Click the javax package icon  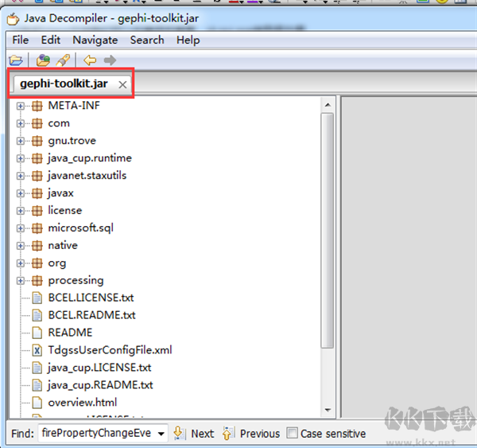37,193
